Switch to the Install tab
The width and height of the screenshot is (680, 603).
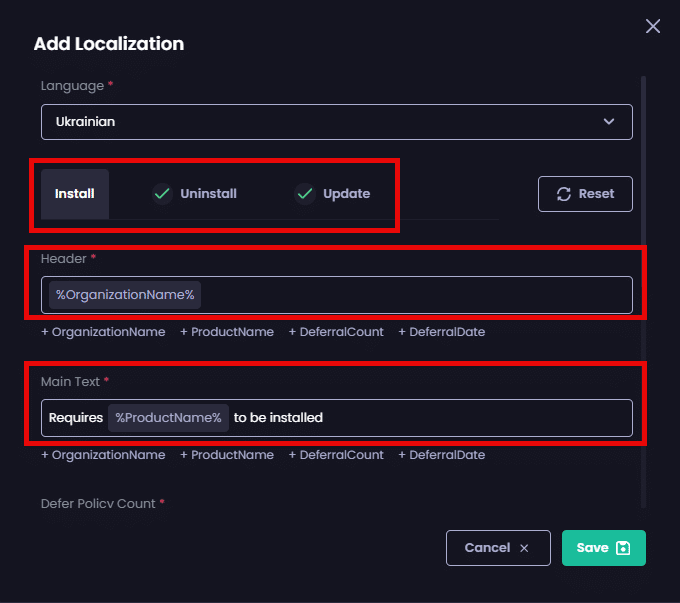(x=75, y=194)
